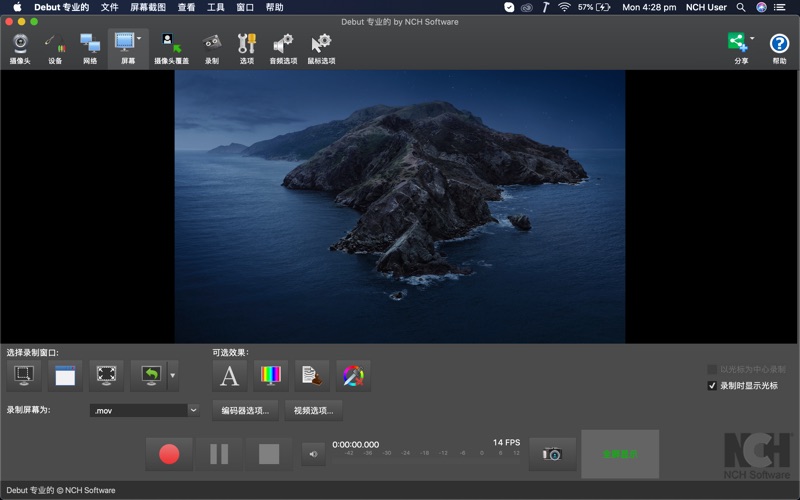The height and width of the screenshot is (500, 800).
Task: Click the 网络 network source icon
Action: (90, 47)
